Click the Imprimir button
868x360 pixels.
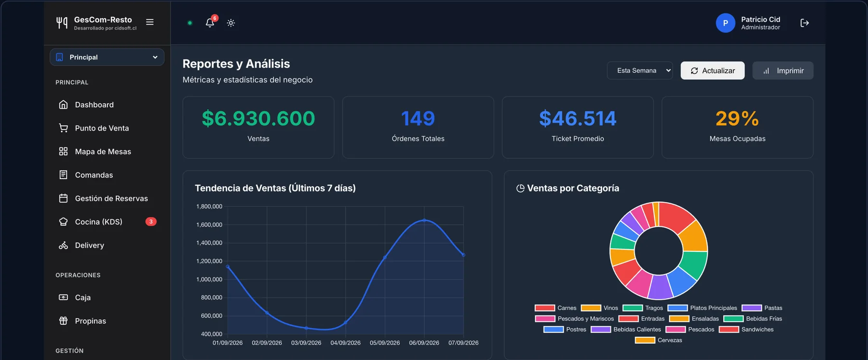click(783, 70)
